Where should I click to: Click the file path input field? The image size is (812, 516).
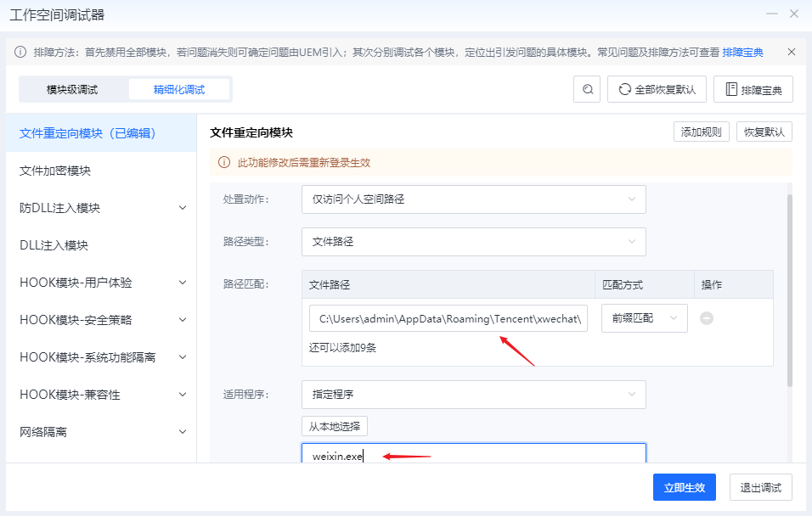[448, 318]
